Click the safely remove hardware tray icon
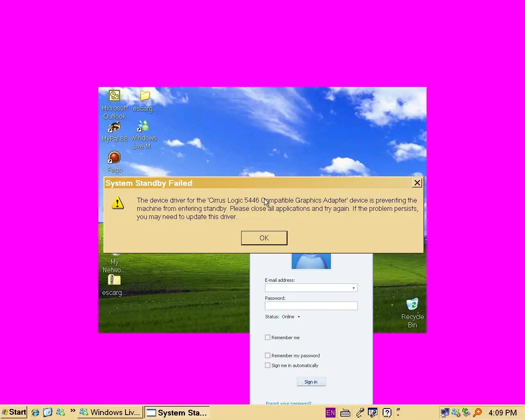Screen dimensions: 525x420 coord(466,413)
